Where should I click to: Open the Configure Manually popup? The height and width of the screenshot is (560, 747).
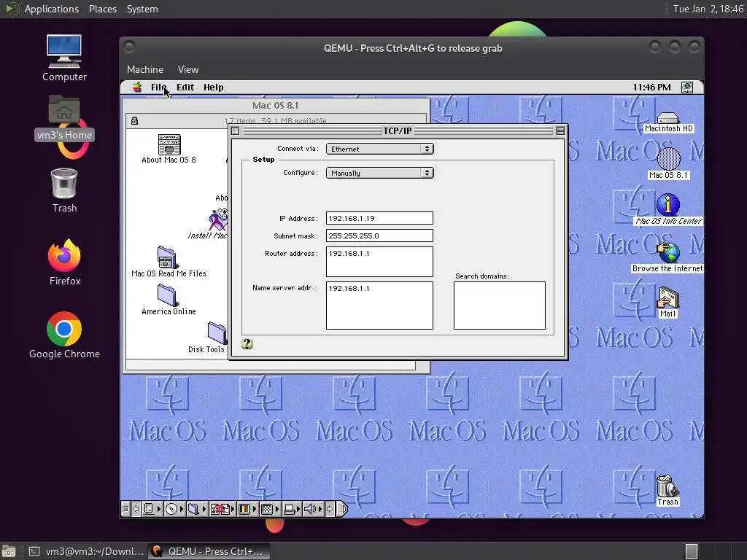pos(379,173)
